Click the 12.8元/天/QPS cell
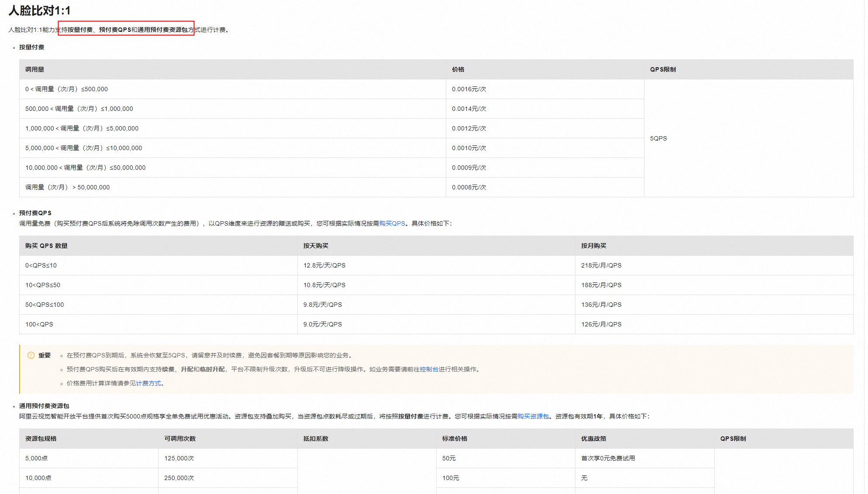 tap(436, 265)
